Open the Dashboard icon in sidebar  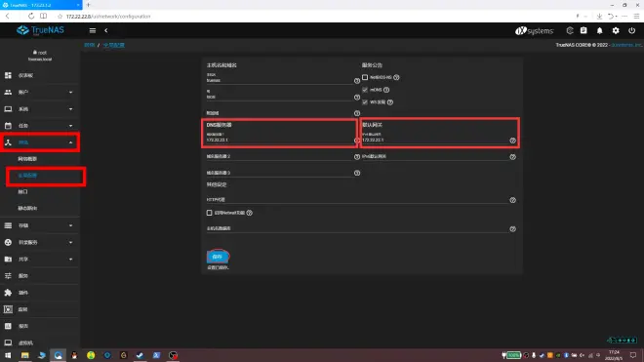pyautogui.click(x=8, y=75)
